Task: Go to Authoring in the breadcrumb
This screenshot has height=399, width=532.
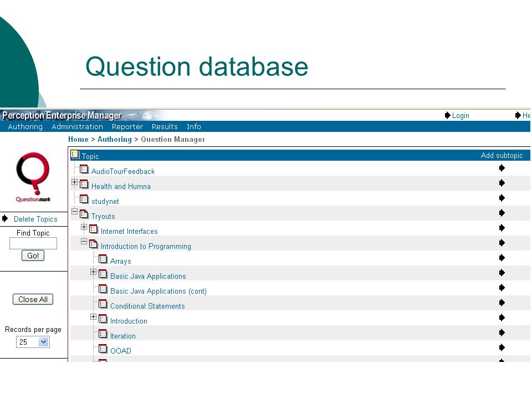Action: pos(114,140)
